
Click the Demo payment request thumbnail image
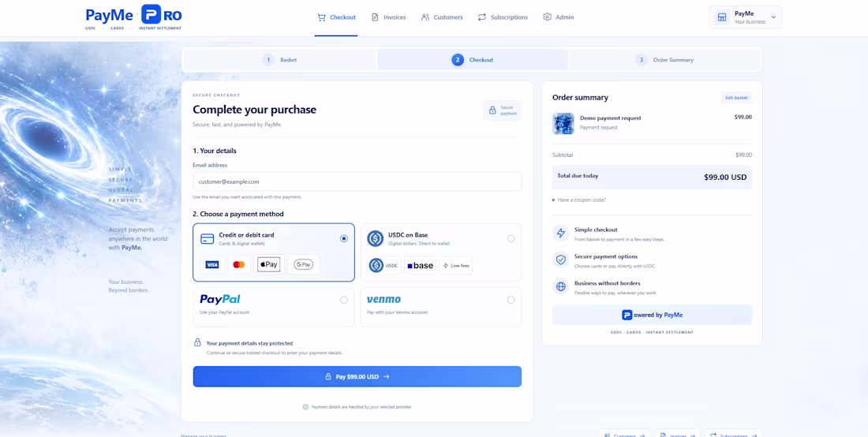[563, 123]
